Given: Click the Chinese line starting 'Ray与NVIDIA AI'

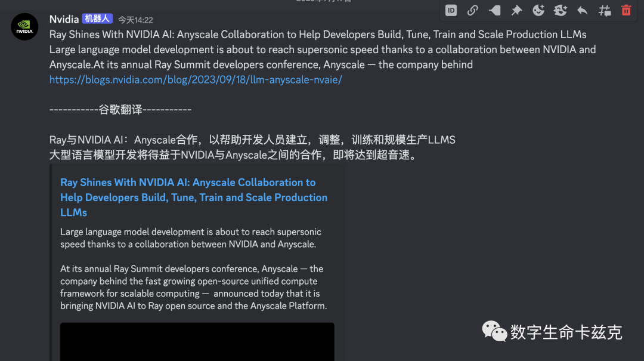Looking at the screenshot, I should click(252, 140).
